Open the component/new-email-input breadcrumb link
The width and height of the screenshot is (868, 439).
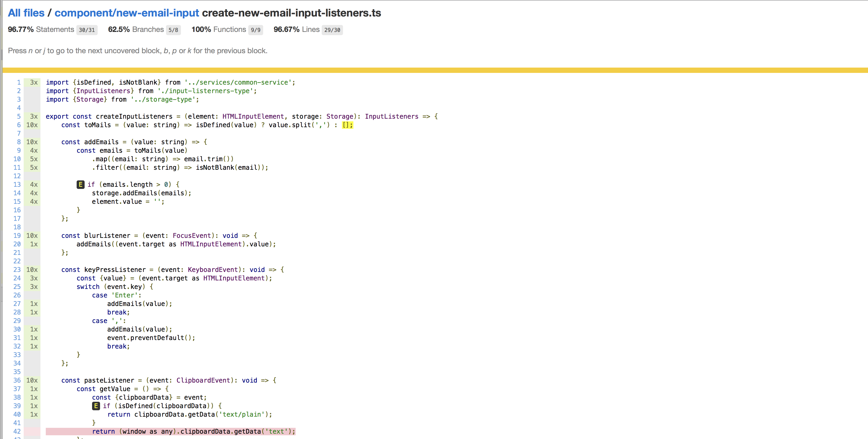(x=127, y=13)
